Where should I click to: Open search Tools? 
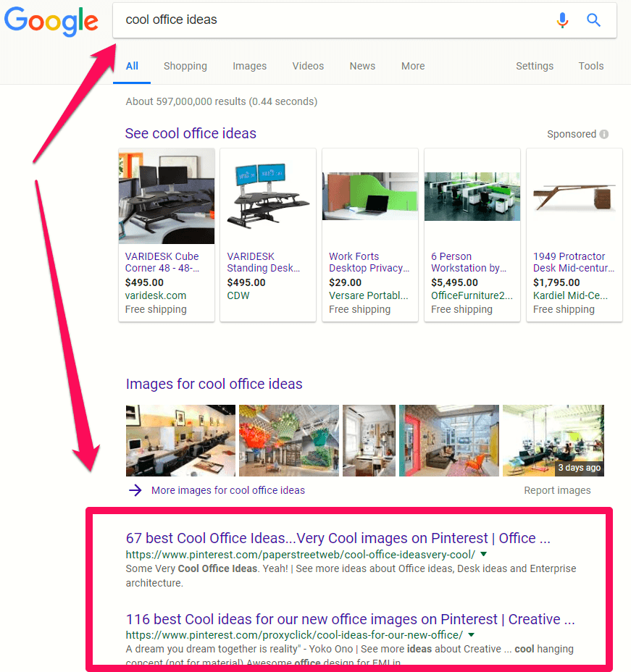[590, 66]
